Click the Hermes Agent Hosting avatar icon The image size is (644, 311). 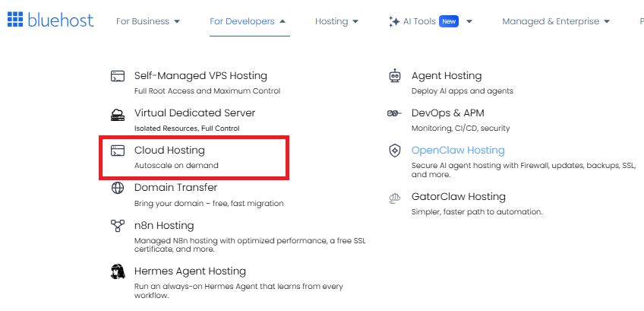pos(118,272)
